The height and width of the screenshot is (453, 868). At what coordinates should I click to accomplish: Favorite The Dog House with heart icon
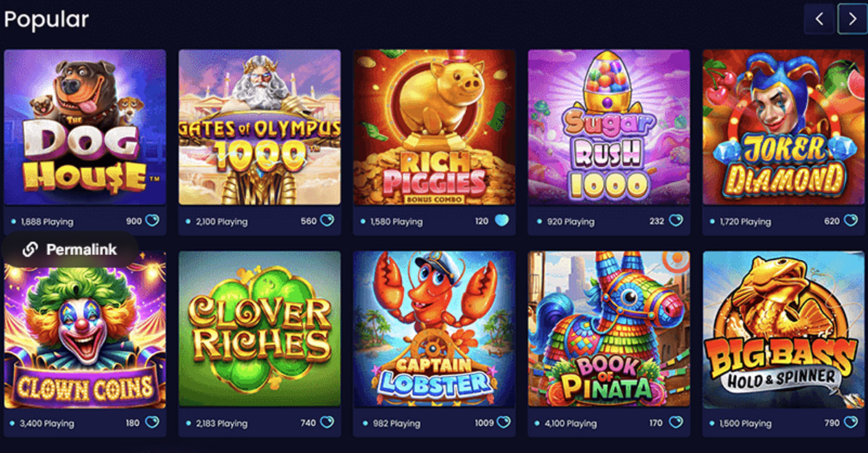152,220
